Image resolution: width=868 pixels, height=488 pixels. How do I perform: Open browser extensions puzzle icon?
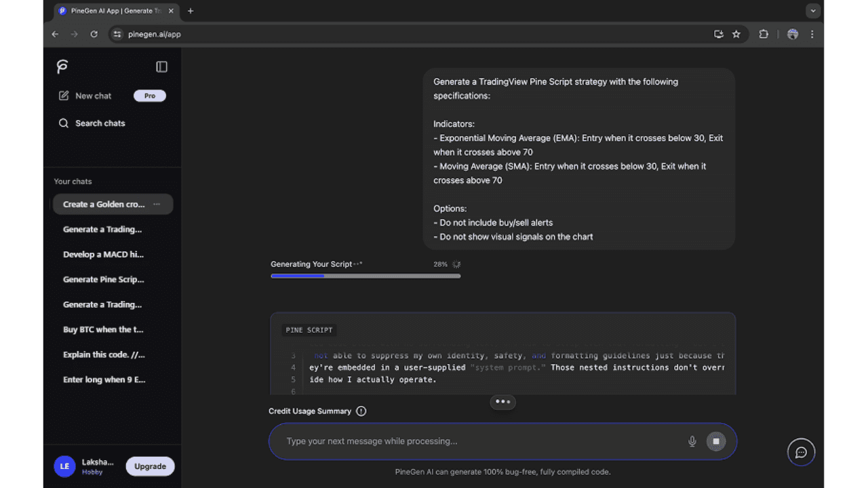[x=764, y=34]
